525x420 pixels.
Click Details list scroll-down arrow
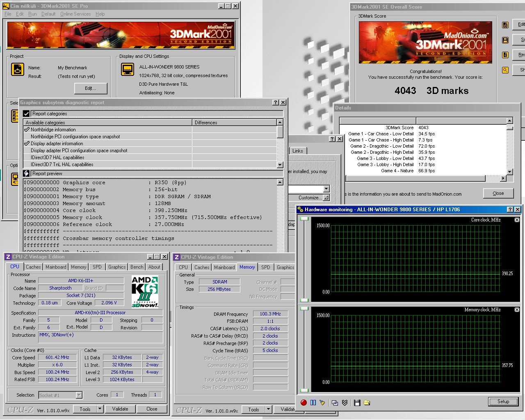point(510,172)
